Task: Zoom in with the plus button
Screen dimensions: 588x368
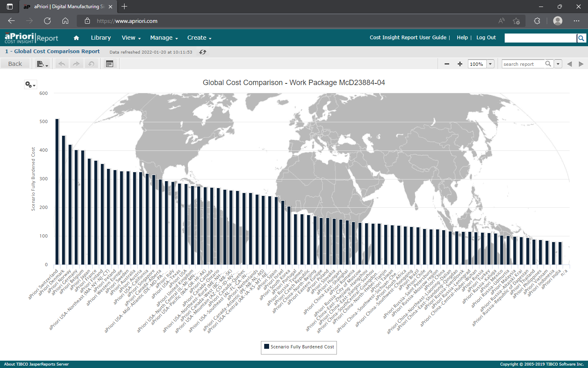Action: tap(460, 64)
